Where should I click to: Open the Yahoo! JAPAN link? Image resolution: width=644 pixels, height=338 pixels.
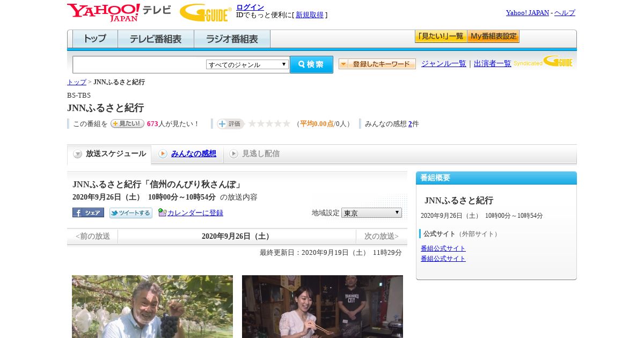click(528, 12)
